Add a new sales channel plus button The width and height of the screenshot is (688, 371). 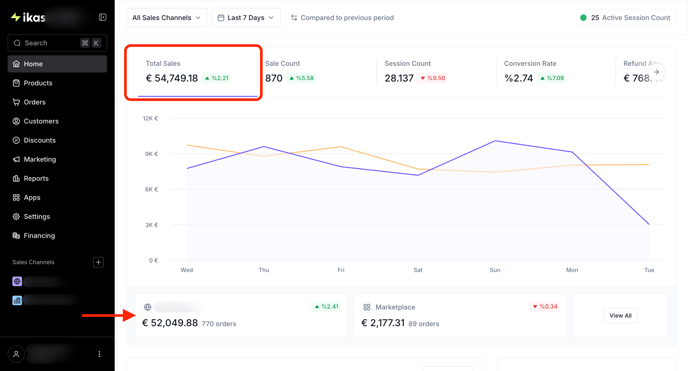98,262
